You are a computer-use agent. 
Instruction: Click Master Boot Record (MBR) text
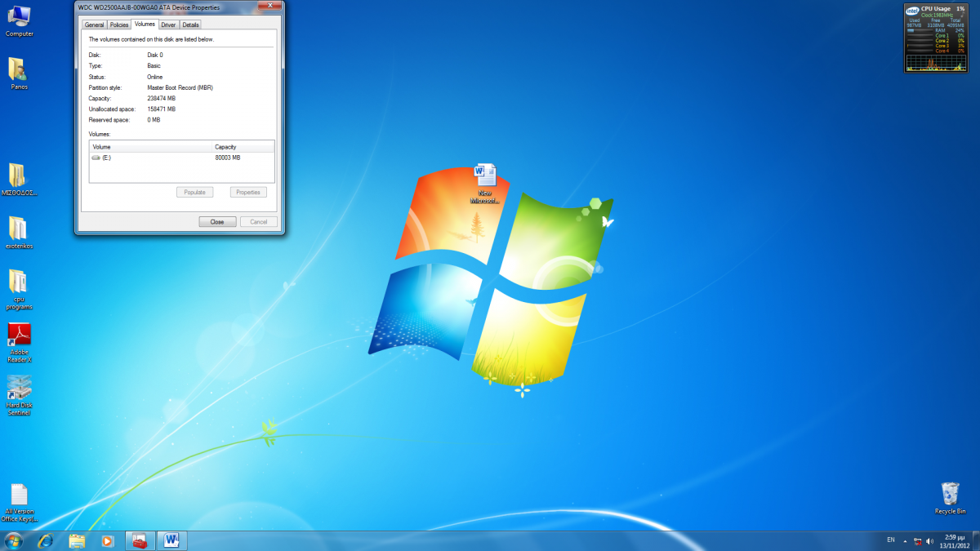point(180,87)
